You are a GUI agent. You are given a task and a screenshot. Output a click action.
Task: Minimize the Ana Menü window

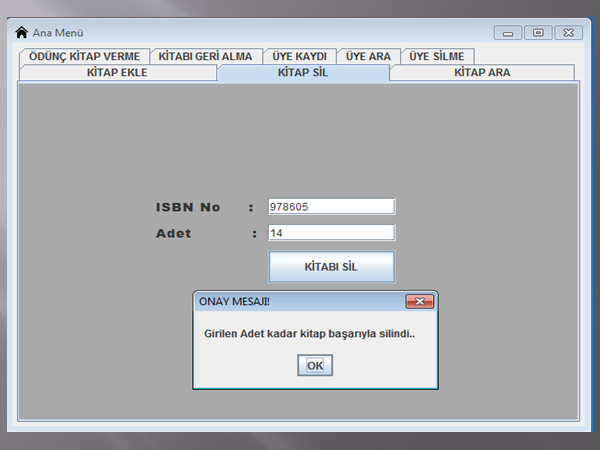click(x=508, y=33)
